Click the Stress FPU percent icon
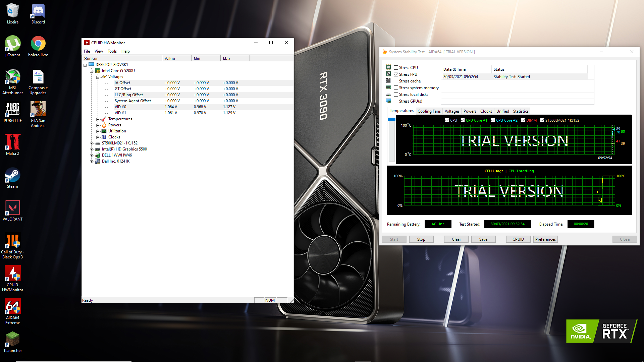This screenshot has width=644, height=362. [388, 74]
